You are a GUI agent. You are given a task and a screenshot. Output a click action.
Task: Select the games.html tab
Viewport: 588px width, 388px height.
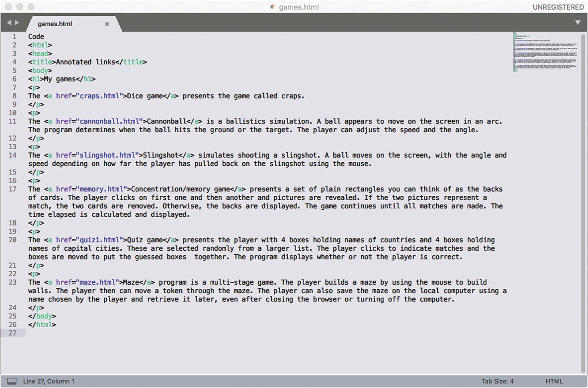tap(55, 24)
